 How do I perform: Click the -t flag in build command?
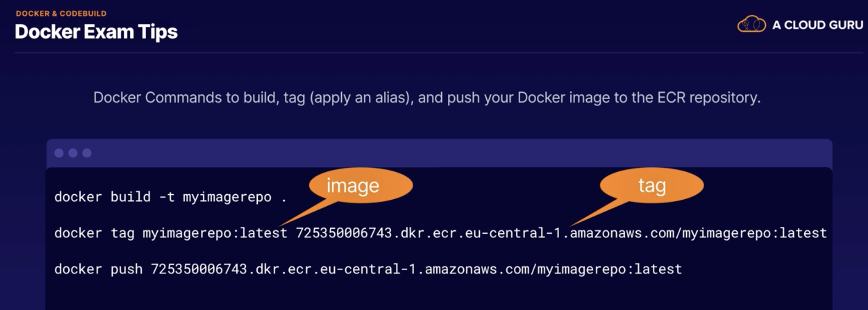click(x=167, y=197)
